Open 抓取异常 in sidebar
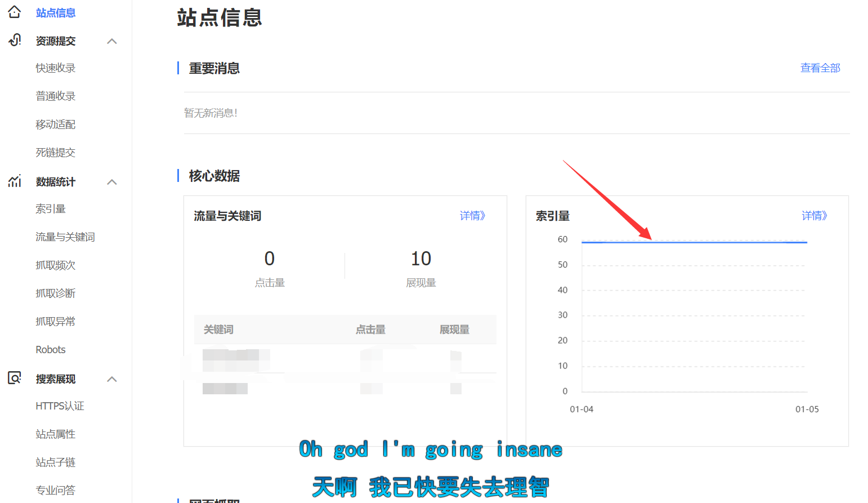868x503 pixels. pos(56,322)
